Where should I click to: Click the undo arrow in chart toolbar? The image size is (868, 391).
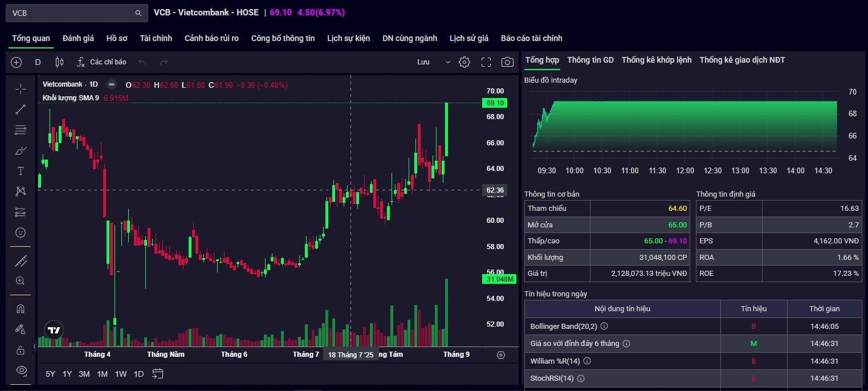pyautogui.click(x=142, y=62)
